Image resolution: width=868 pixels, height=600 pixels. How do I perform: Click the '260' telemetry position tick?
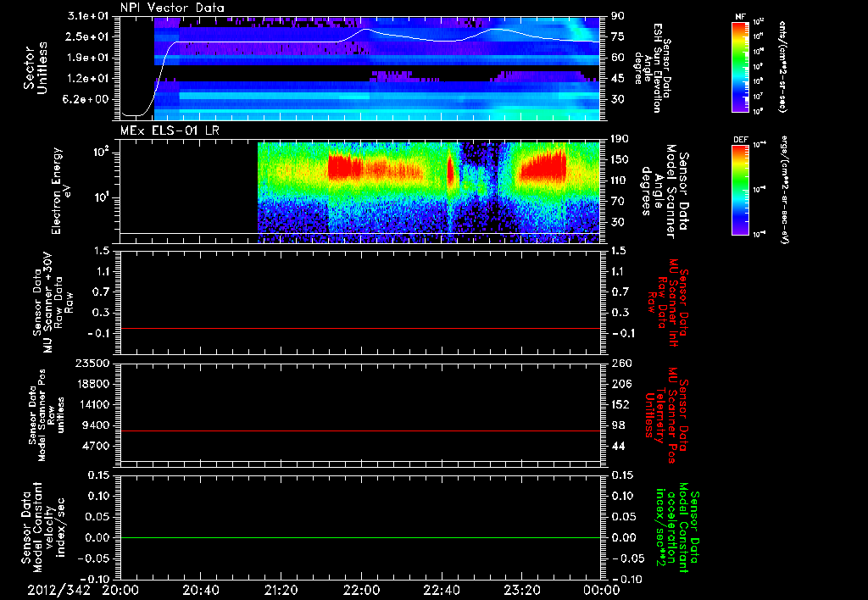(x=621, y=364)
